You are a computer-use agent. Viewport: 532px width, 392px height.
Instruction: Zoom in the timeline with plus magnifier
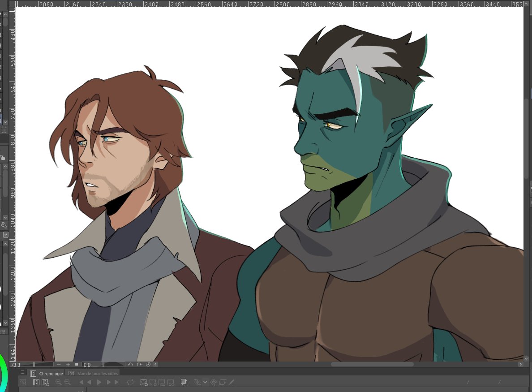coord(68,382)
